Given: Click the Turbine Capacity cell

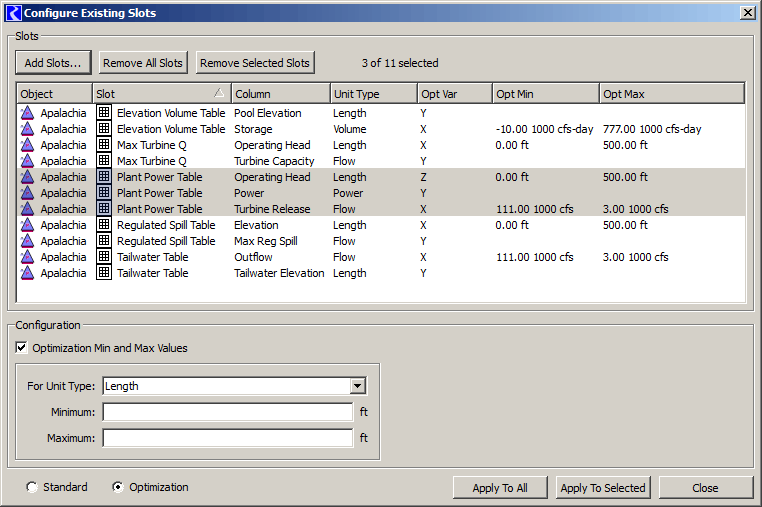Looking at the screenshot, I should pyautogui.click(x=274, y=161).
